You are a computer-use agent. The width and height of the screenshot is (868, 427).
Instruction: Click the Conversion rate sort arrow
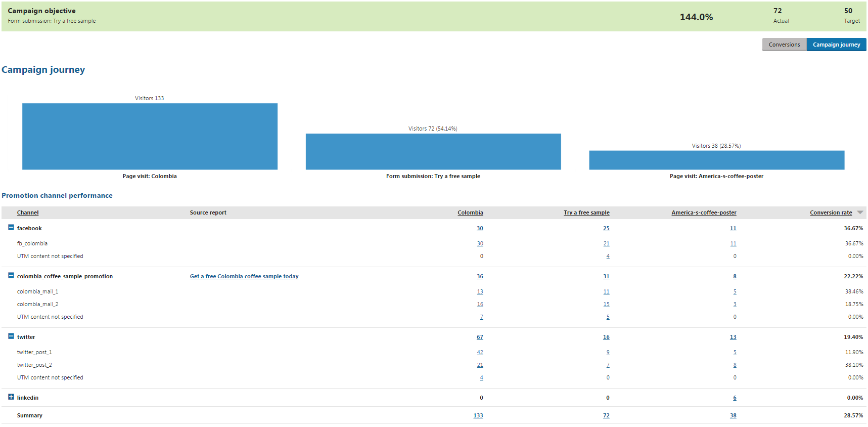click(x=860, y=212)
